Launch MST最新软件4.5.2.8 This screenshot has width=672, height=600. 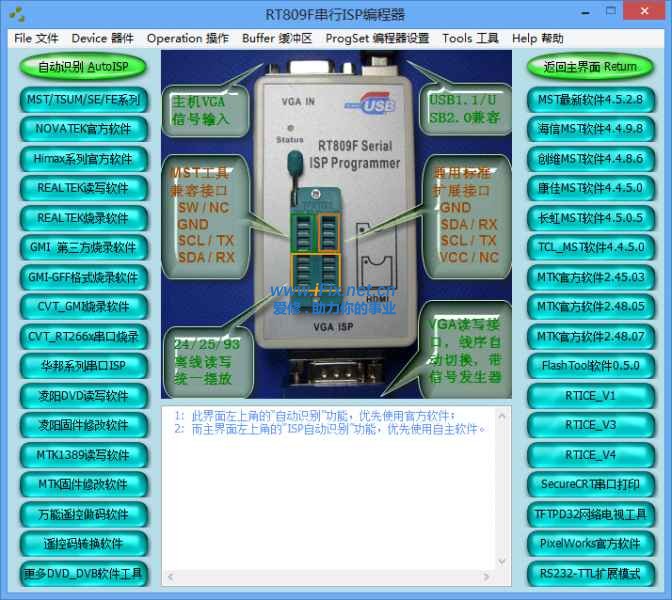click(x=590, y=100)
